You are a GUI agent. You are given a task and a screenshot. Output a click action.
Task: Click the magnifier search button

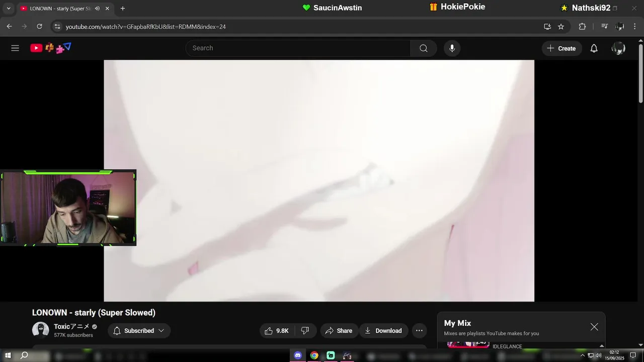click(x=424, y=48)
